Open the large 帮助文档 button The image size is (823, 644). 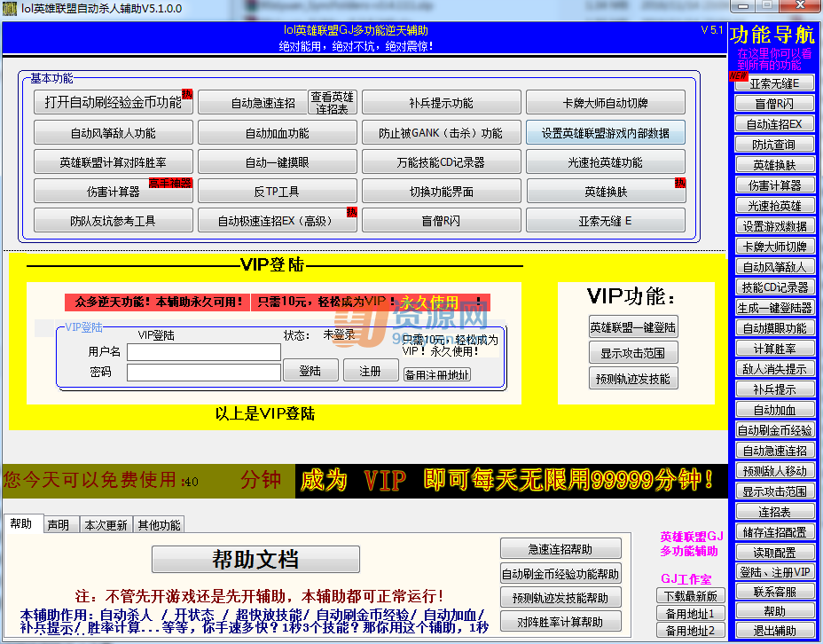[x=255, y=559]
